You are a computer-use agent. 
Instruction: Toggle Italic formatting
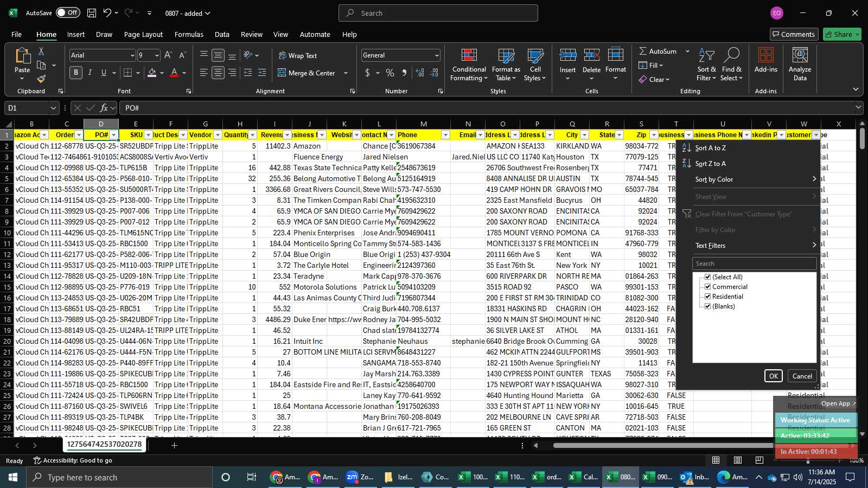[90, 73]
